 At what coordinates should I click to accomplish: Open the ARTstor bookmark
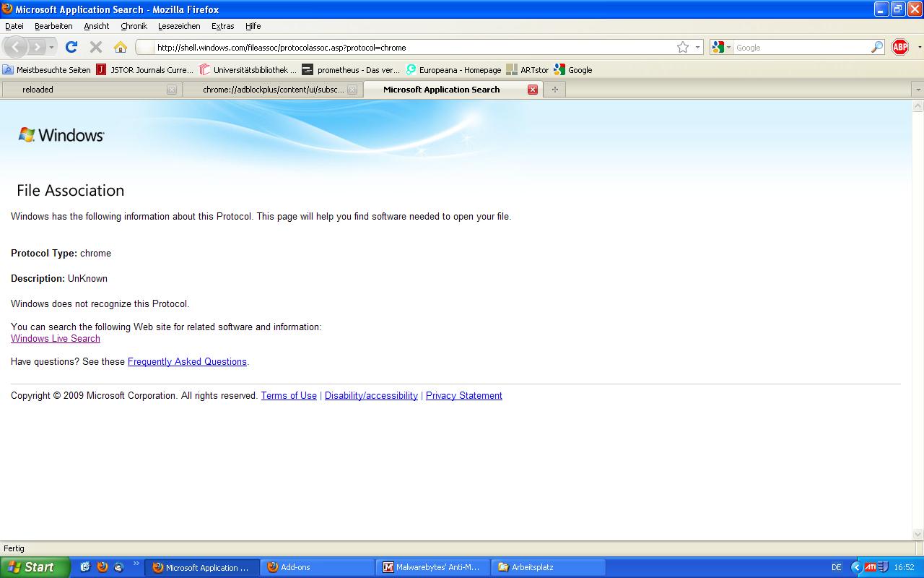[x=528, y=70]
